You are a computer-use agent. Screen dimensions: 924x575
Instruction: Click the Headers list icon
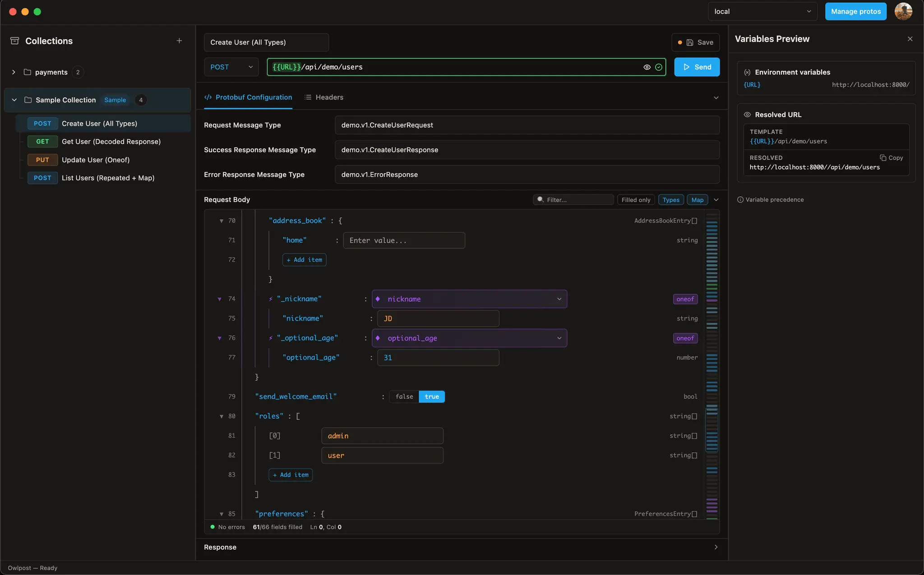coord(308,97)
